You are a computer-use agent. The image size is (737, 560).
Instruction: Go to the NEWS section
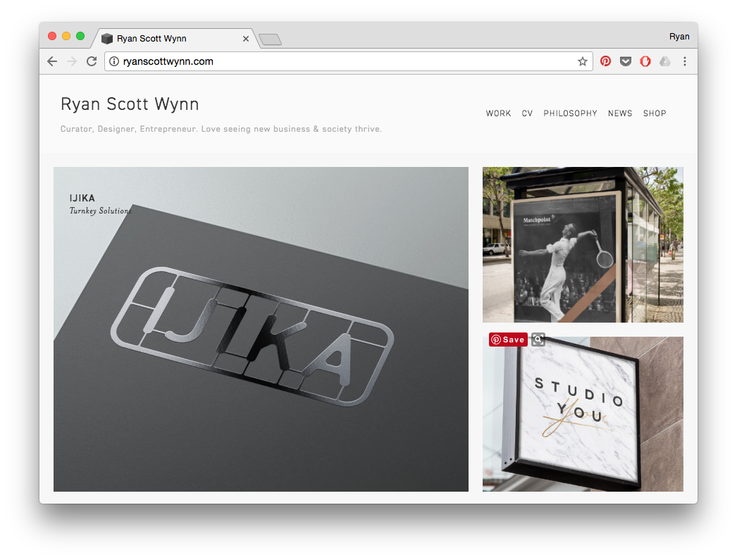[620, 113]
